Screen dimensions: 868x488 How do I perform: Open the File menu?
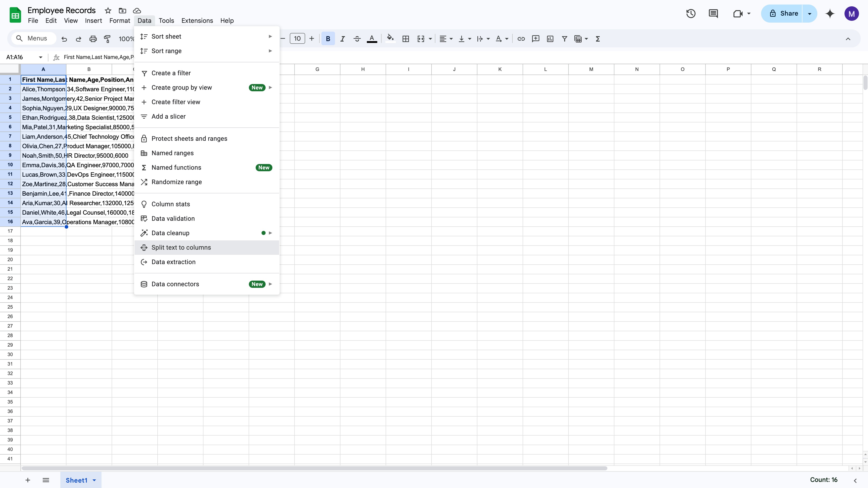tap(33, 21)
